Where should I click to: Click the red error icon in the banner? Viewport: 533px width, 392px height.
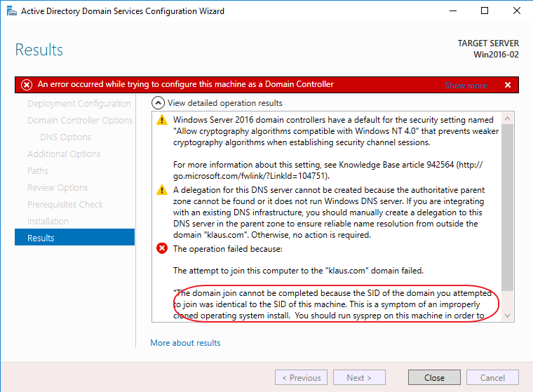pos(27,85)
